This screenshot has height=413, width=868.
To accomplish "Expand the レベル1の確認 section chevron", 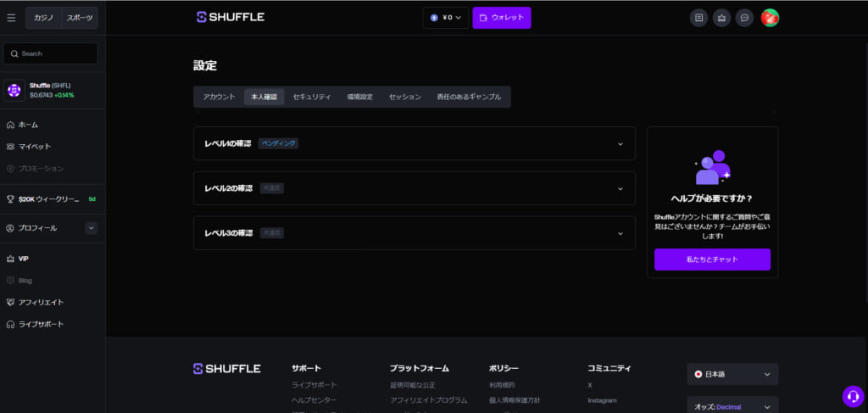I will [x=620, y=144].
